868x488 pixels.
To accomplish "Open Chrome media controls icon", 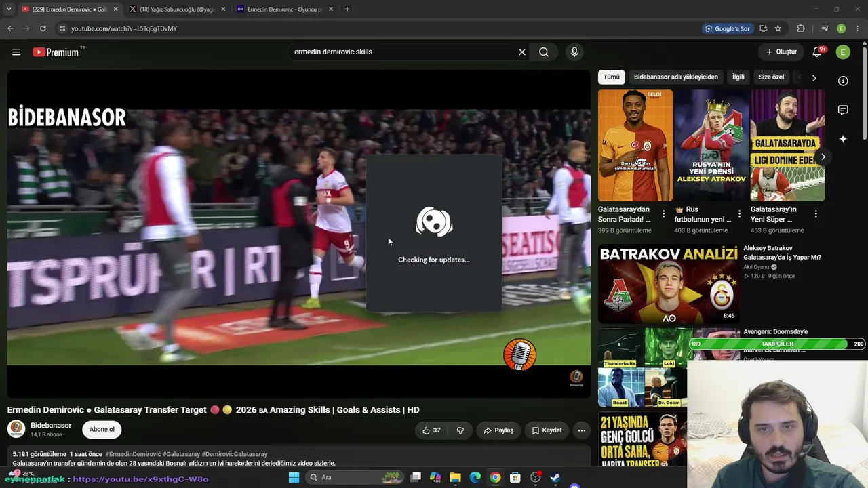I will [x=825, y=28].
